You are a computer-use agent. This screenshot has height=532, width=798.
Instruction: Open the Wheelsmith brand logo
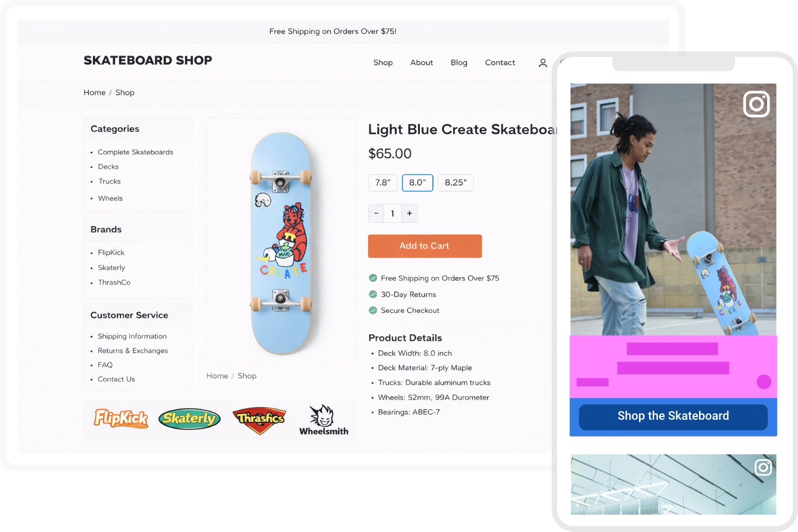click(323, 420)
